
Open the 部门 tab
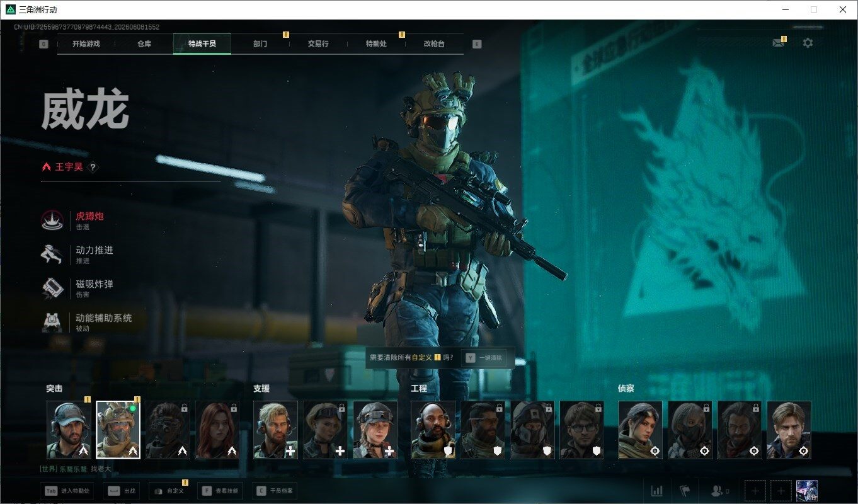pyautogui.click(x=260, y=44)
